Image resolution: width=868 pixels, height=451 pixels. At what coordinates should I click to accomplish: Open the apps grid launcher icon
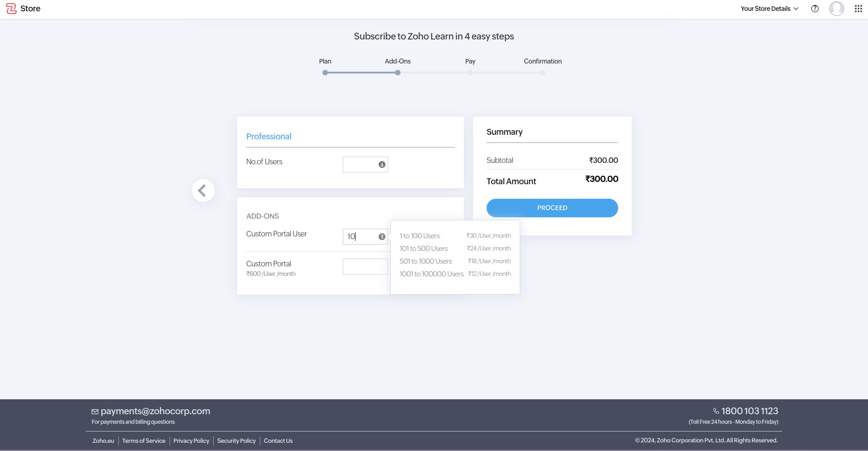tap(858, 9)
